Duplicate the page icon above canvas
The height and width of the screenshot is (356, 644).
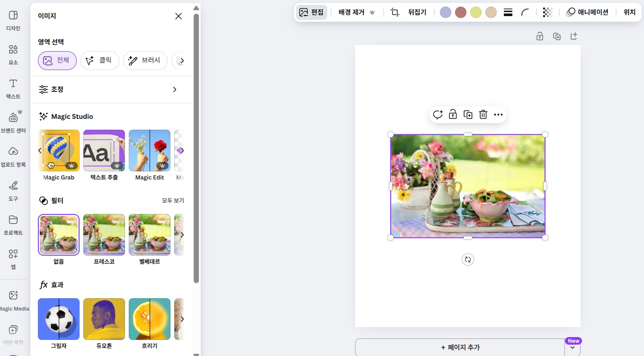tap(557, 36)
